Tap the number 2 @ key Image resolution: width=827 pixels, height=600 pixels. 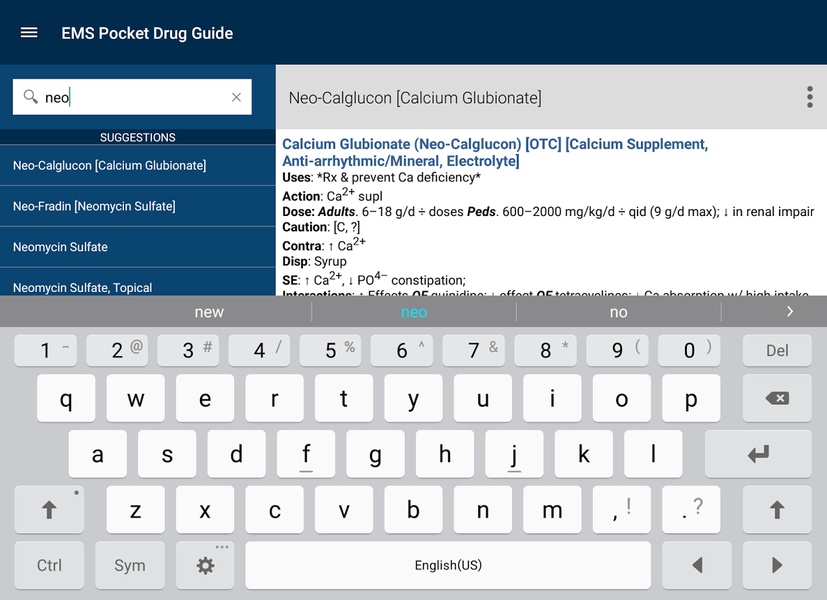[117, 351]
